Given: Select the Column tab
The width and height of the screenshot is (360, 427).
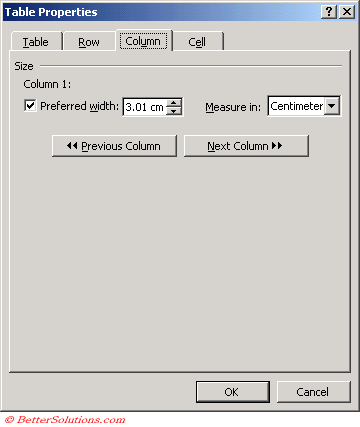Looking at the screenshot, I should [143, 41].
